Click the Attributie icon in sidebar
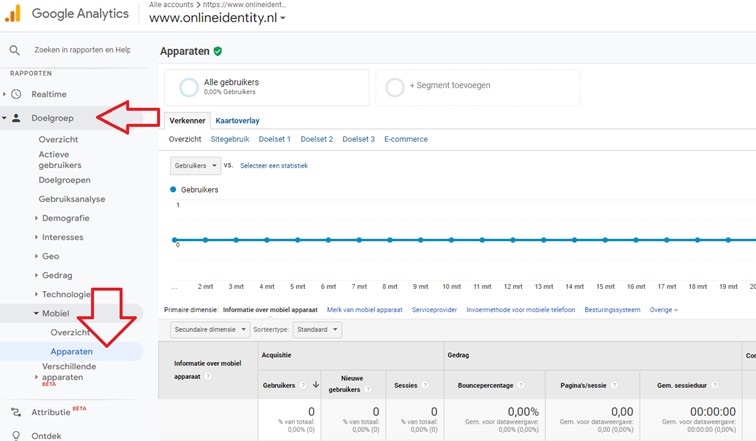Image resolution: width=756 pixels, height=441 pixels. point(16,412)
